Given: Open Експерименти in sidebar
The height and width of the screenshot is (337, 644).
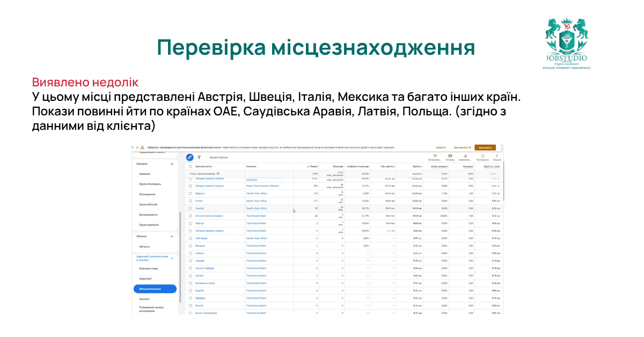Looking at the screenshot, I should coord(149,215).
